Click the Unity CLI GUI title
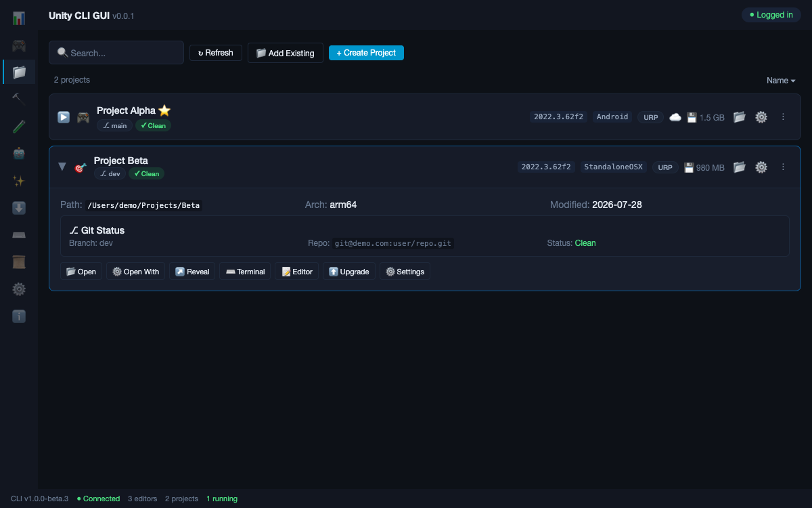Viewport: 812px width, 508px height. click(79, 15)
